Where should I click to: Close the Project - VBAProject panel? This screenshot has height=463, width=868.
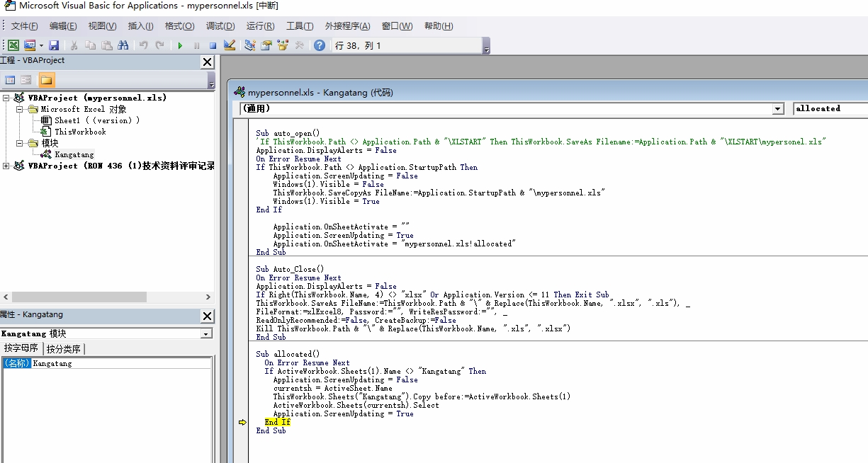pos(207,62)
